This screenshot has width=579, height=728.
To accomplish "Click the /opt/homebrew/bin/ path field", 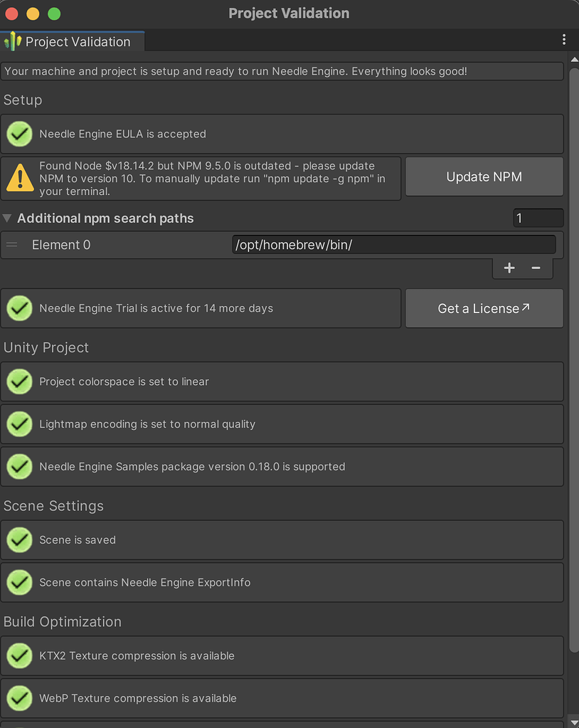I will 394,244.
